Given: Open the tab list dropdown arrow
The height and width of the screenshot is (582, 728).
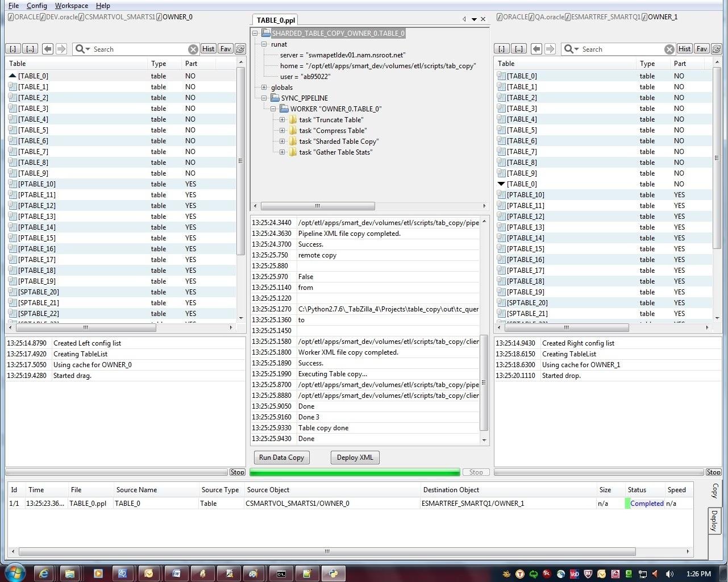Looking at the screenshot, I should (474, 19).
